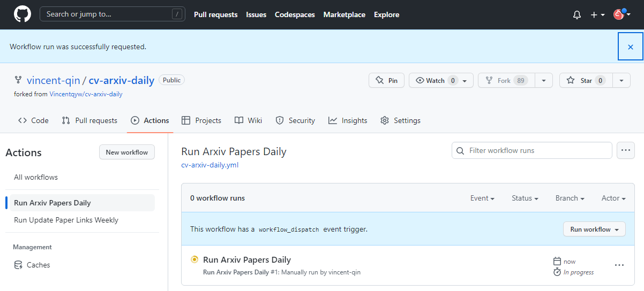Pin the repository
This screenshot has height=291, width=644.
(x=386, y=80)
